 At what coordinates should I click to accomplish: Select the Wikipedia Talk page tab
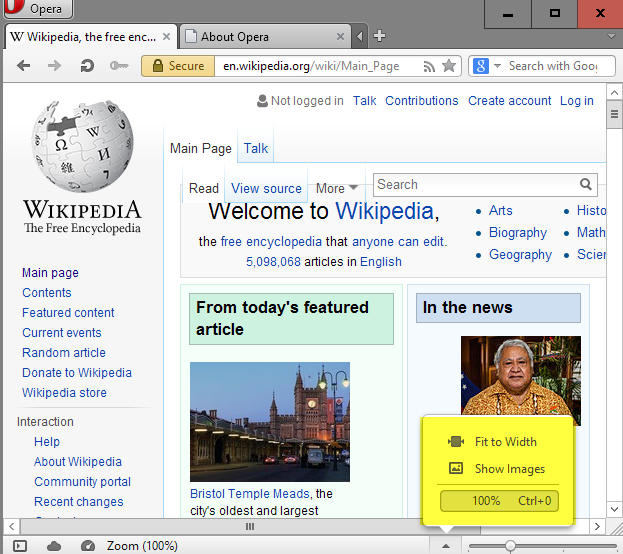click(x=256, y=148)
